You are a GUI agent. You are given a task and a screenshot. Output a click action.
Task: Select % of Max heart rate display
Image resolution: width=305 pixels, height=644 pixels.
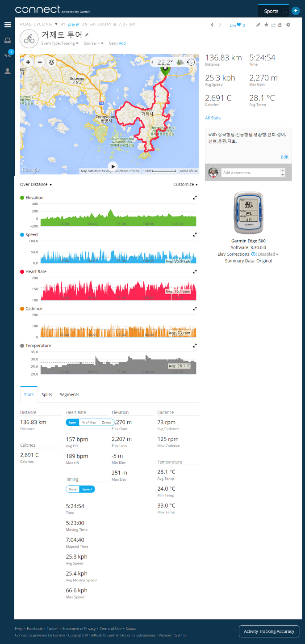point(89,422)
